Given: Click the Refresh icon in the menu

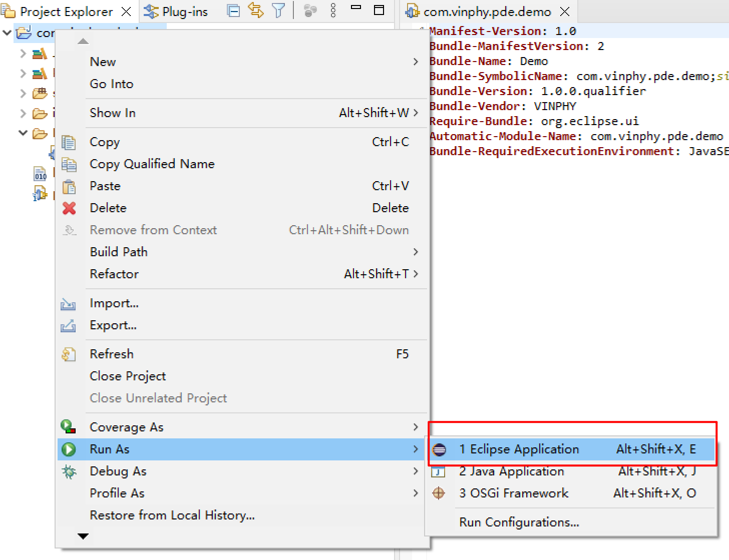Looking at the screenshot, I should click(68, 354).
